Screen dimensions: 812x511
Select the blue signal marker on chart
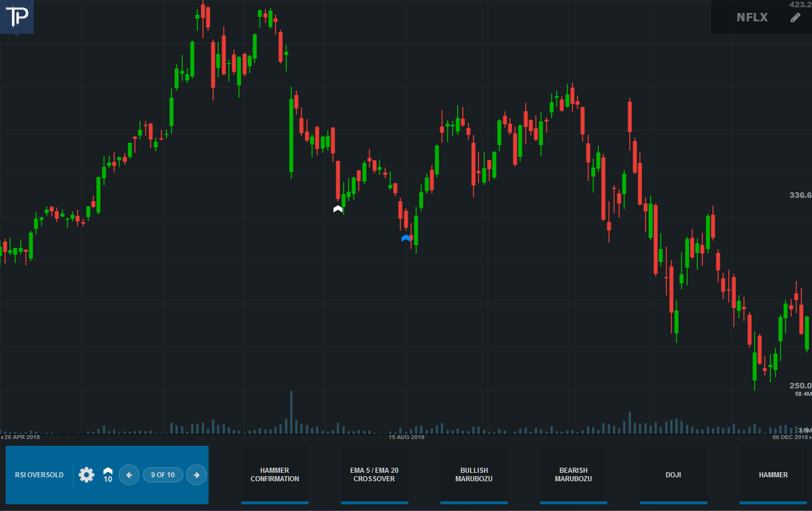(x=406, y=238)
